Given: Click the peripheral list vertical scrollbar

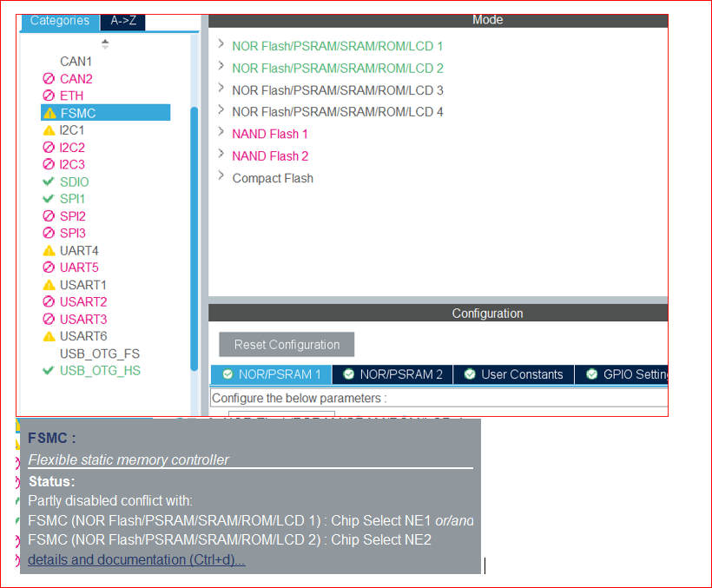Looking at the screenshot, I should coord(194,239).
